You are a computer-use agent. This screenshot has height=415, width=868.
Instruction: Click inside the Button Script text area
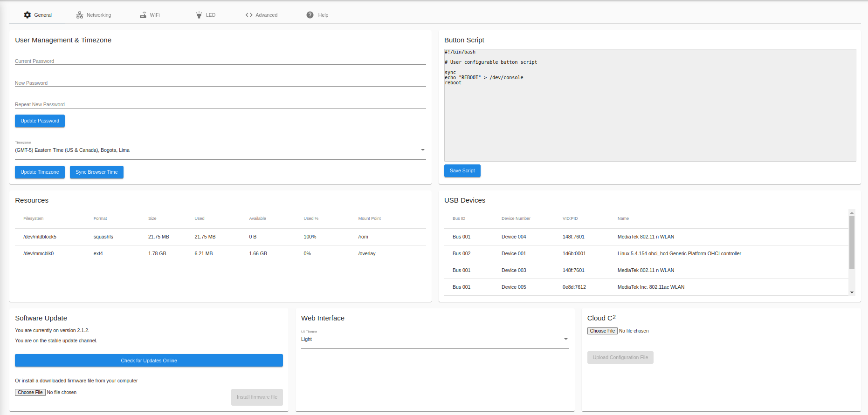pos(650,105)
